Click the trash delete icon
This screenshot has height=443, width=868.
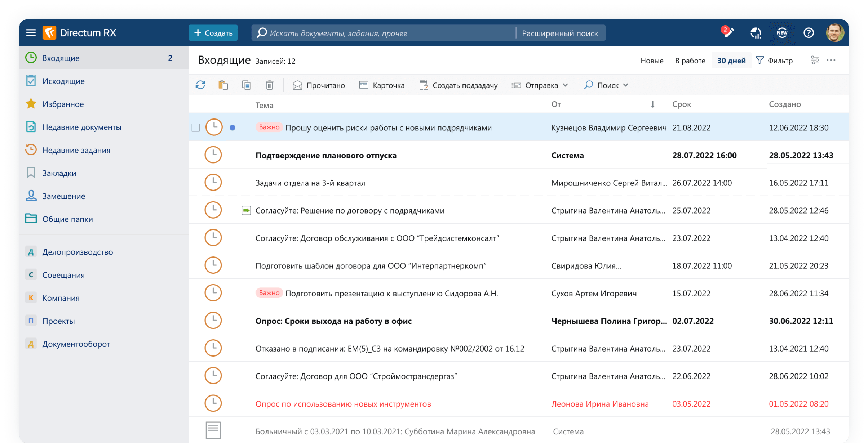tap(269, 85)
